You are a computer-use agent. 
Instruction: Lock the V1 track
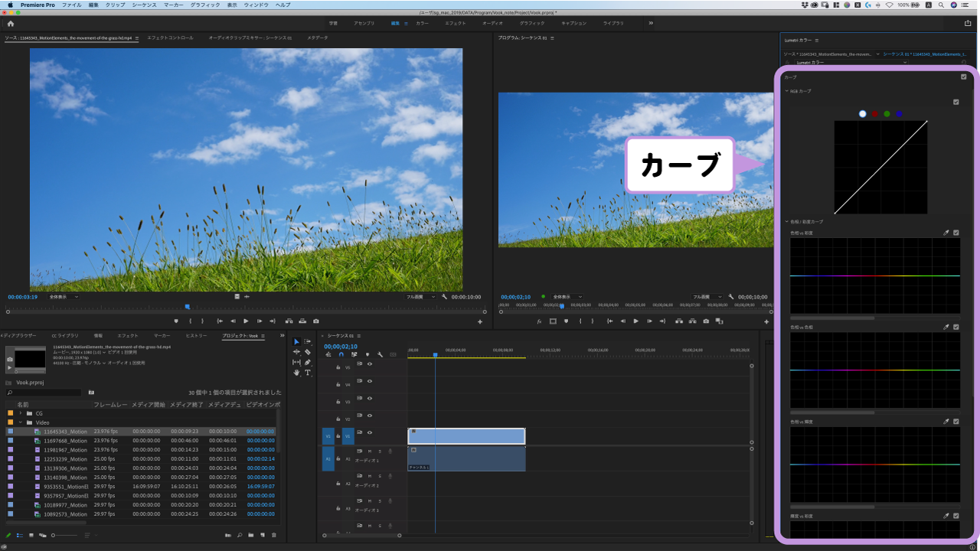pyautogui.click(x=338, y=435)
